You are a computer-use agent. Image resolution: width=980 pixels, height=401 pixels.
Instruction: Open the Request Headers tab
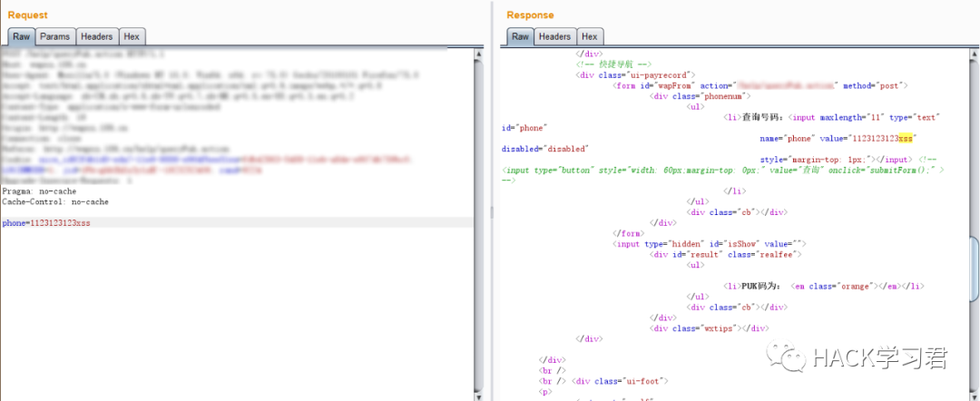(x=97, y=37)
